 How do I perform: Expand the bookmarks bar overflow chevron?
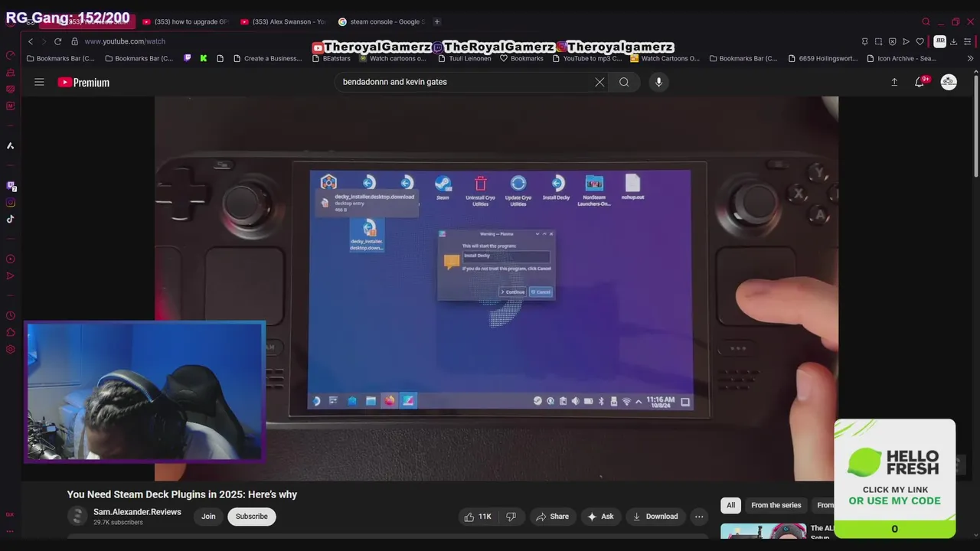pos(970,58)
